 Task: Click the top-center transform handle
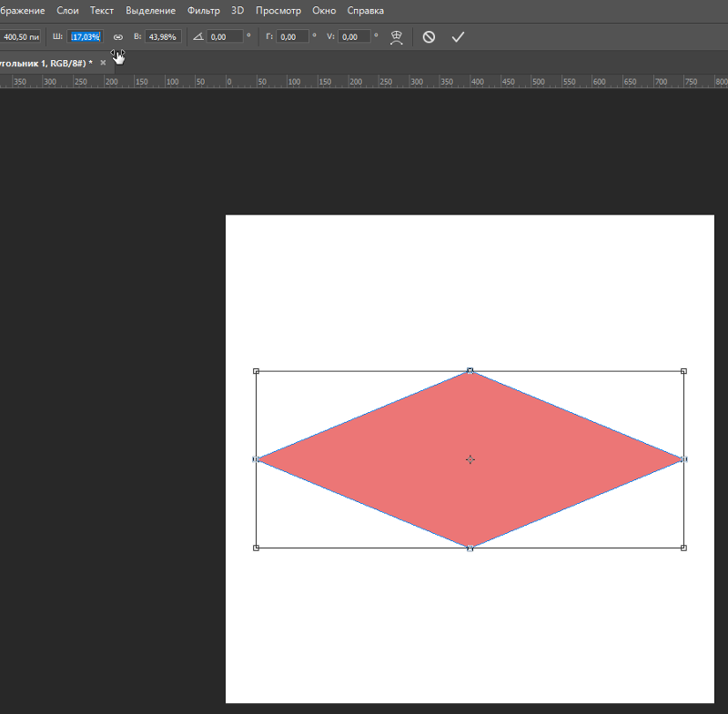tap(470, 371)
